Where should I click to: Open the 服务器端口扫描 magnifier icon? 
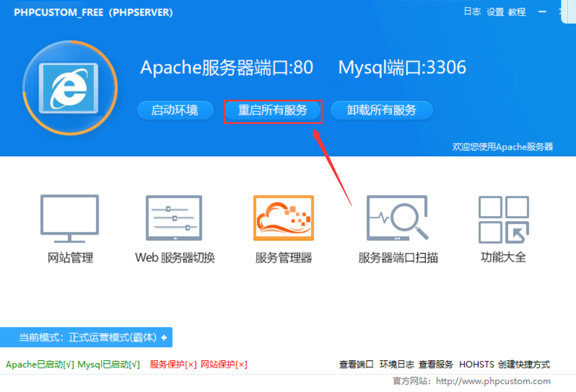(398, 218)
